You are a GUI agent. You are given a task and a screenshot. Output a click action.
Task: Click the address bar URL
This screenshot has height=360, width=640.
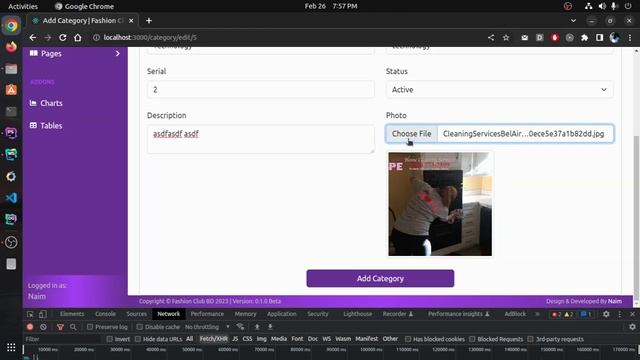click(150, 38)
